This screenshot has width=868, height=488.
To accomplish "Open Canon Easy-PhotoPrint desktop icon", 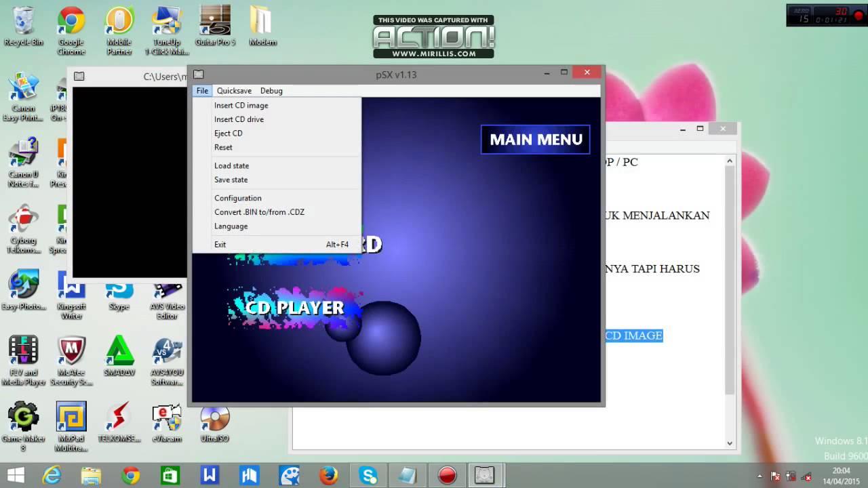I will [x=23, y=97].
